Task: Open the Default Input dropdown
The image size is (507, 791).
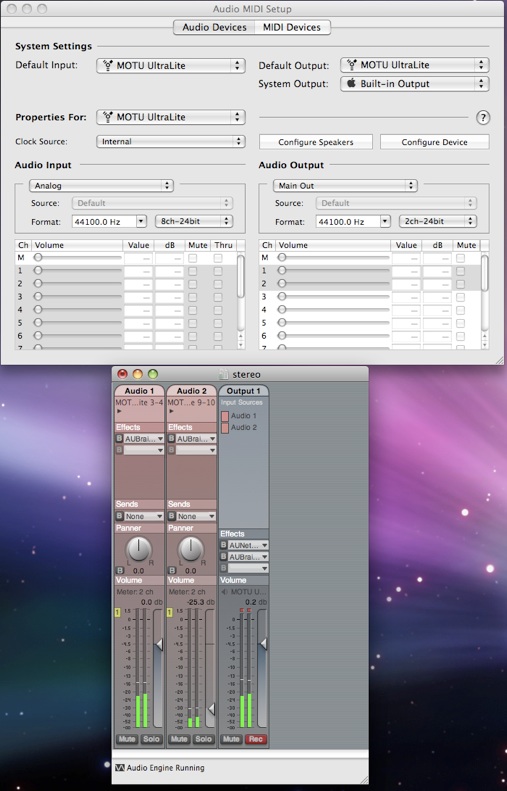Action: [x=171, y=66]
